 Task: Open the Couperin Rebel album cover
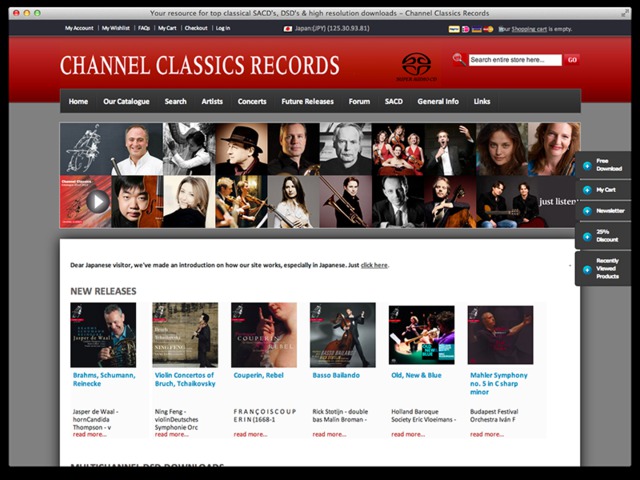coord(264,335)
